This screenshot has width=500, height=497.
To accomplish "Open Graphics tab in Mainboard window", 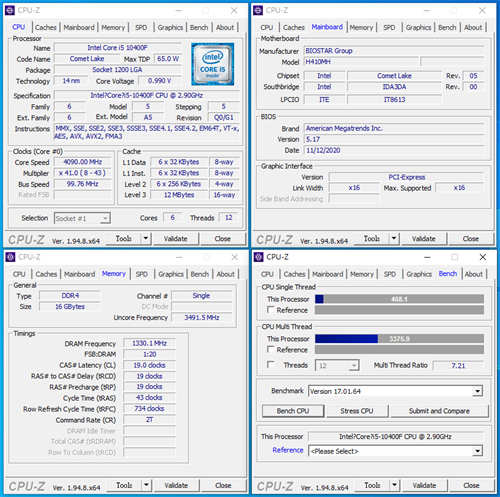I will (x=418, y=27).
